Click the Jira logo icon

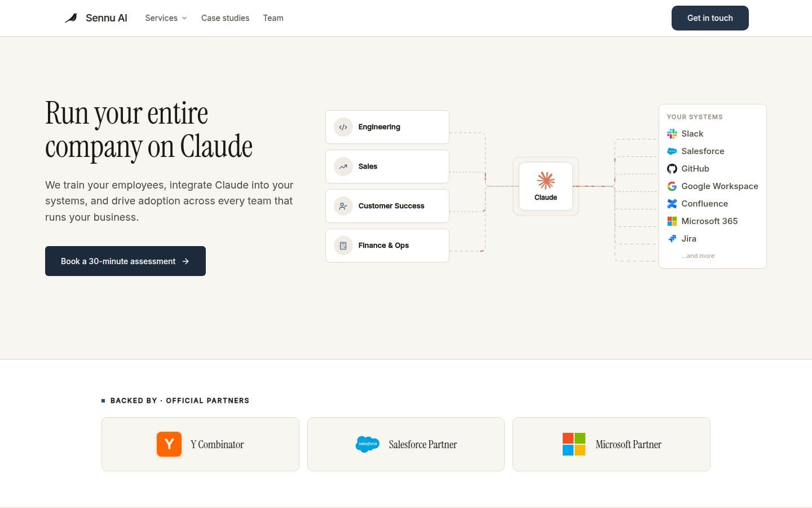click(x=672, y=239)
